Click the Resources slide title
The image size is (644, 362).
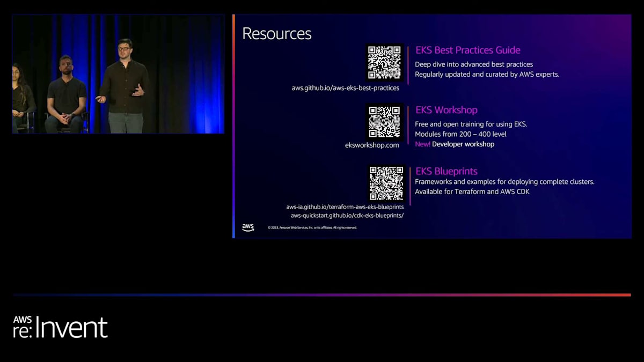click(x=277, y=34)
